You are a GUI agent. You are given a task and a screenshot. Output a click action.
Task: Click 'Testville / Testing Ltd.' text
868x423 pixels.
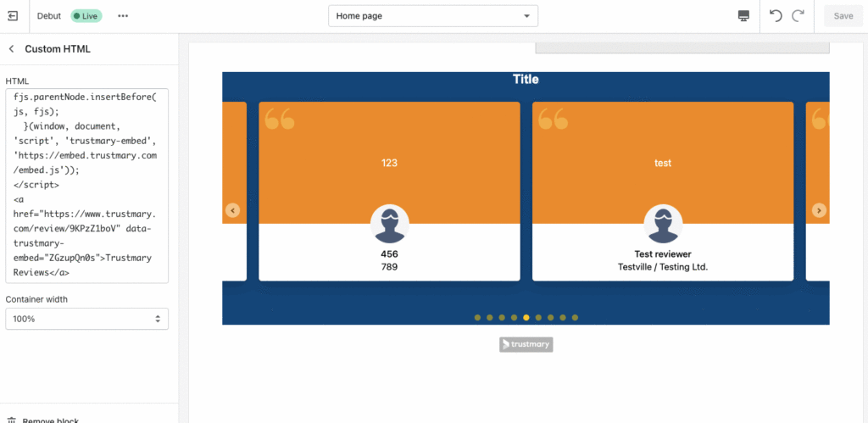click(x=663, y=267)
